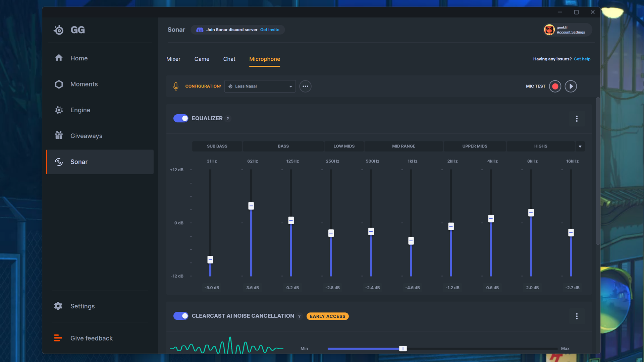Switch to the Chat tab
The image size is (644, 362).
point(229,59)
